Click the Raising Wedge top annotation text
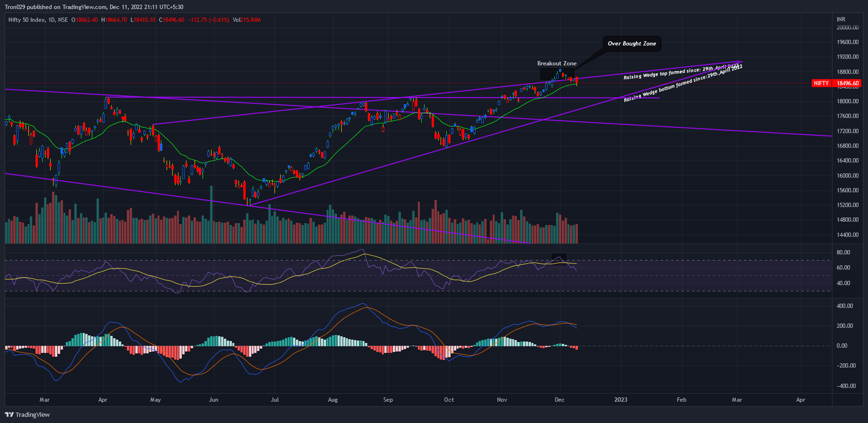The width and height of the screenshot is (868, 423). (681, 71)
